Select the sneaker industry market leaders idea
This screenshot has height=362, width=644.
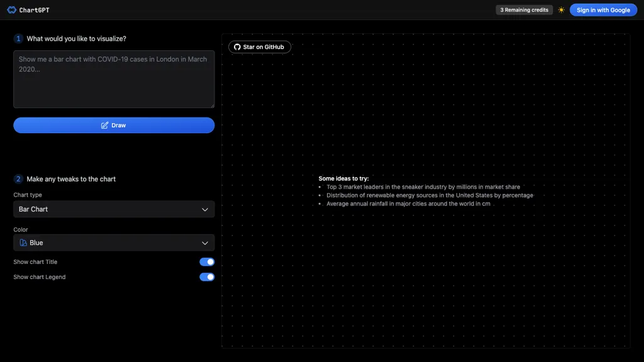[x=423, y=187]
